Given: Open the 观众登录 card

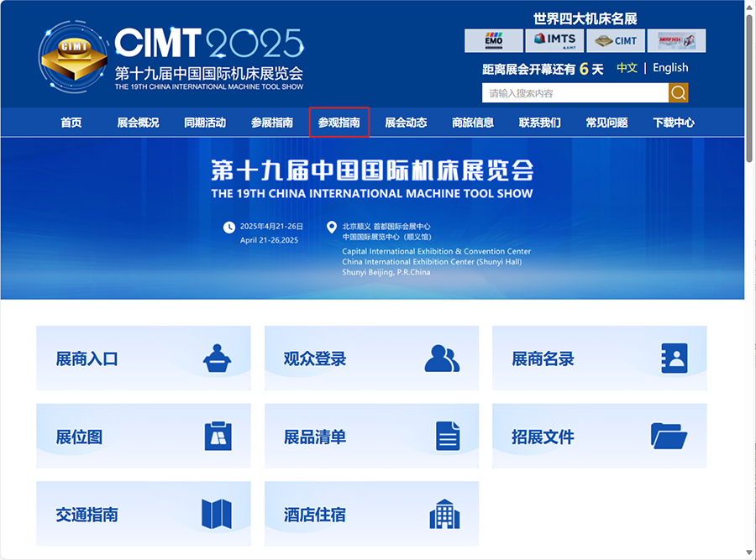Looking at the screenshot, I should (x=372, y=358).
